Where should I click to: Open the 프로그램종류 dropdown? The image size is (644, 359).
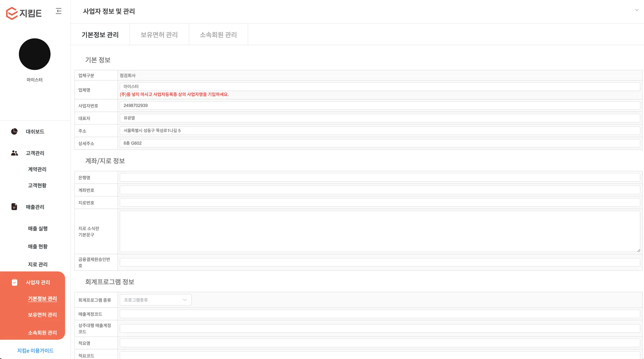pyautogui.click(x=155, y=300)
